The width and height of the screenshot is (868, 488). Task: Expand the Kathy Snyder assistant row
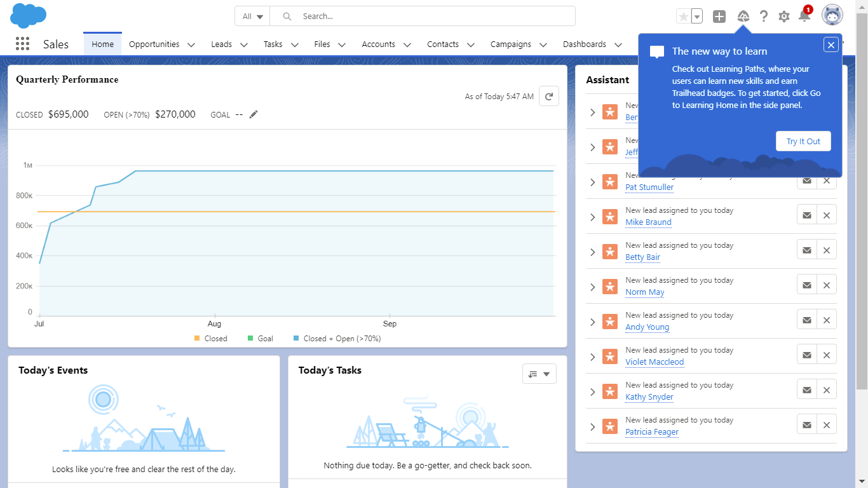tap(592, 392)
